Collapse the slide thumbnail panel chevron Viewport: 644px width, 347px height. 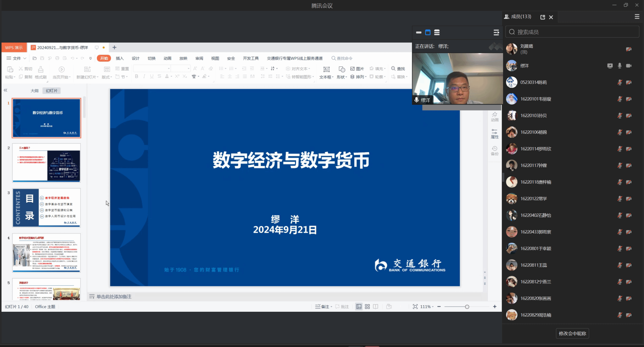pos(5,90)
